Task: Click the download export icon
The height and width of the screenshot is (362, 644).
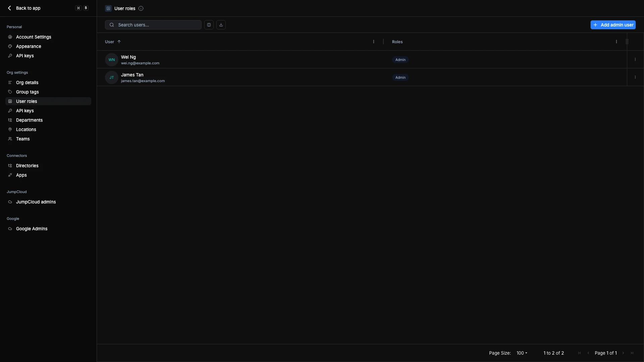Action: pyautogui.click(x=221, y=25)
